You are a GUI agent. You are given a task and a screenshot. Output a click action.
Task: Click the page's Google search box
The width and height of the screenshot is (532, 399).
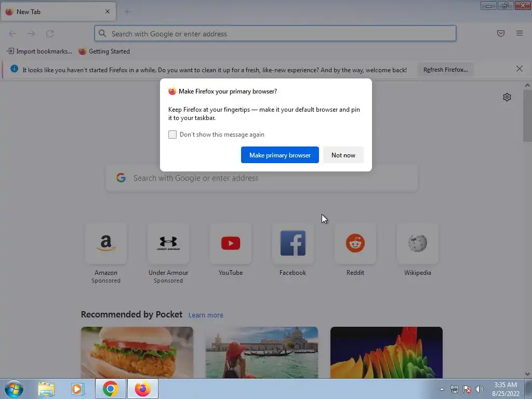[262, 178]
